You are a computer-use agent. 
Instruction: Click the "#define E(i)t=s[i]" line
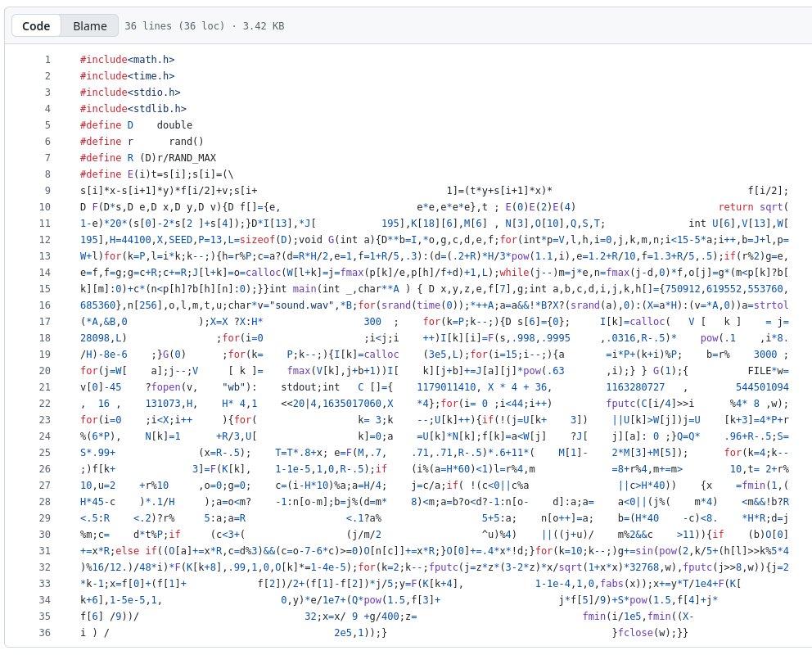coord(157,174)
